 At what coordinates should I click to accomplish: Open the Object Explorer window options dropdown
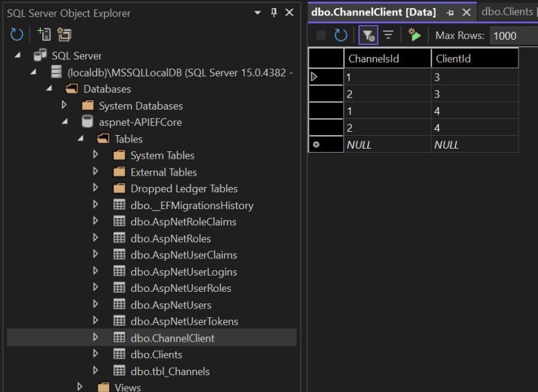point(258,13)
